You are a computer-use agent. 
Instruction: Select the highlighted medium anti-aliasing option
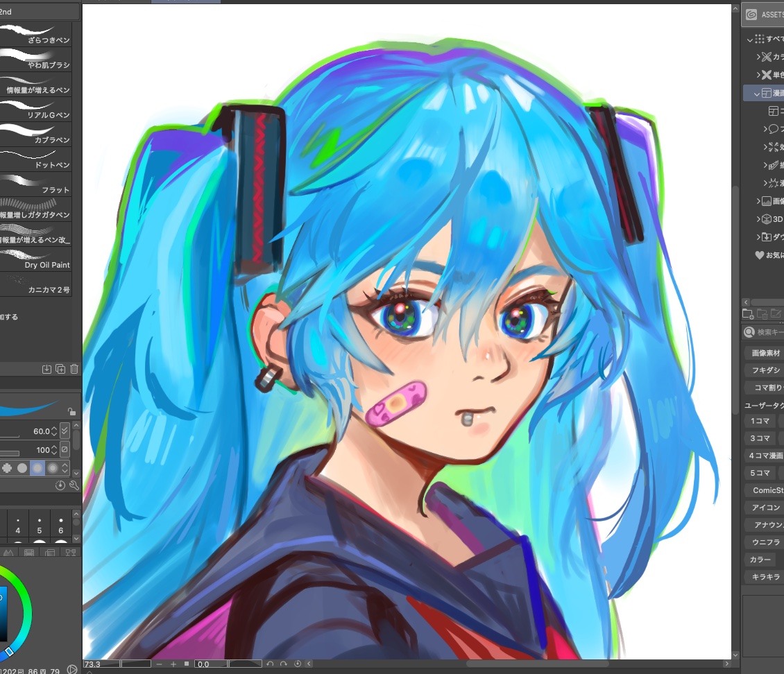point(37,468)
